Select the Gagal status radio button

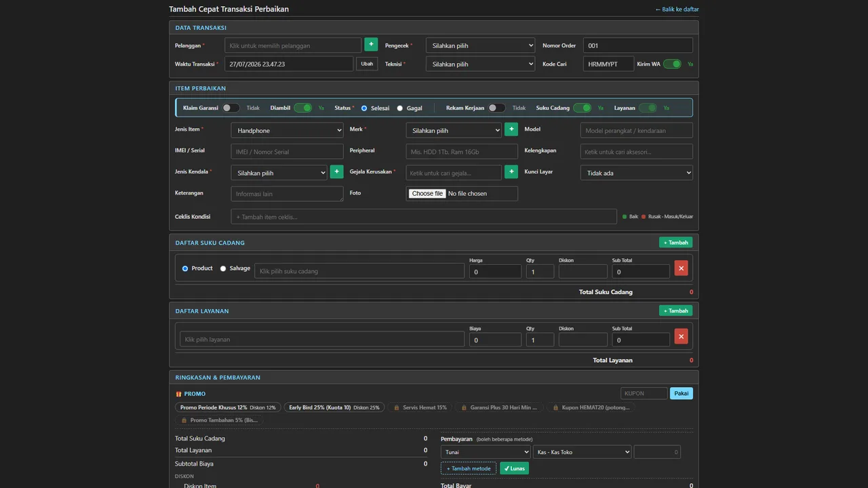(x=399, y=108)
